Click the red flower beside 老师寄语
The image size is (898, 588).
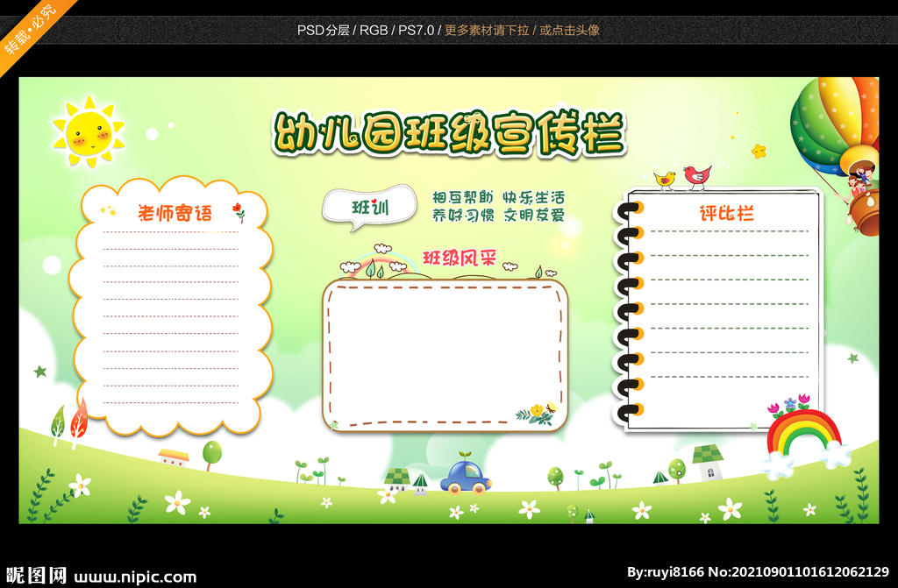click(239, 212)
